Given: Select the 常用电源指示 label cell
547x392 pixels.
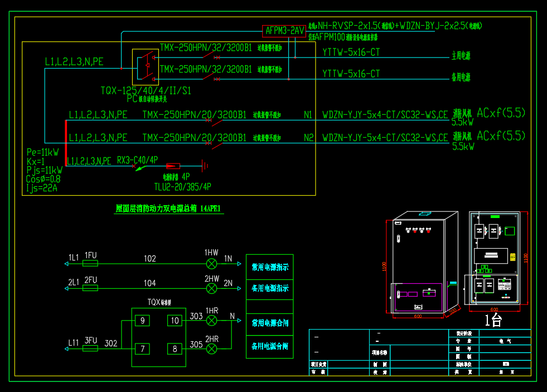Looking at the screenshot, I should 270,267.
